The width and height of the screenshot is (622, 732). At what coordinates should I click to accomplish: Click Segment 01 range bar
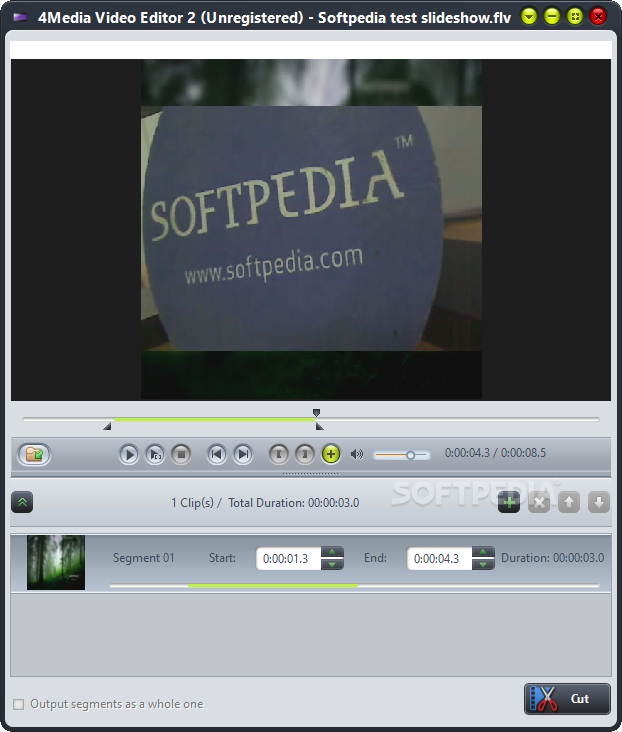click(354, 585)
